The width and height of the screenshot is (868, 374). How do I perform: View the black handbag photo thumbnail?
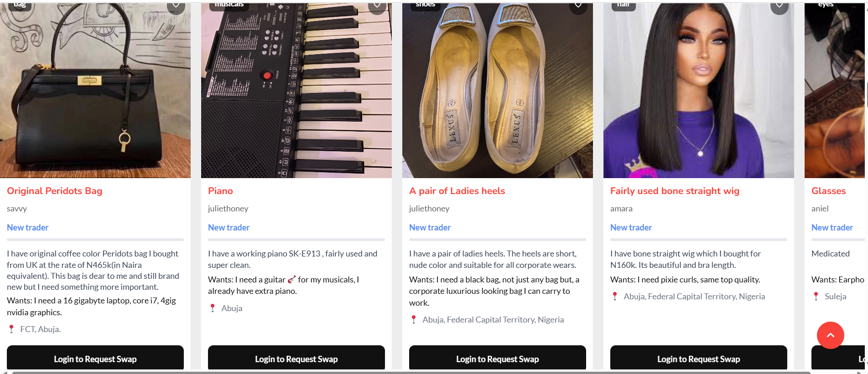(95, 91)
